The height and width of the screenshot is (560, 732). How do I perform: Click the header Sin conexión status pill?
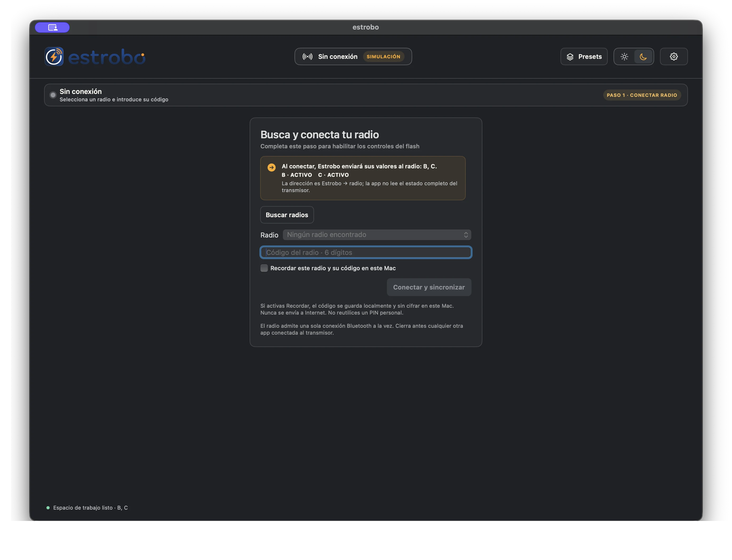coord(353,57)
